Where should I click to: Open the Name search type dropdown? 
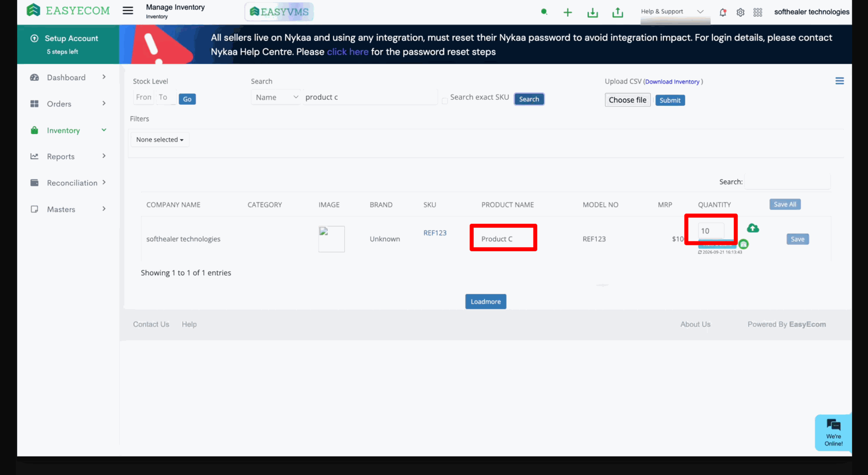[x=276, y=97]
